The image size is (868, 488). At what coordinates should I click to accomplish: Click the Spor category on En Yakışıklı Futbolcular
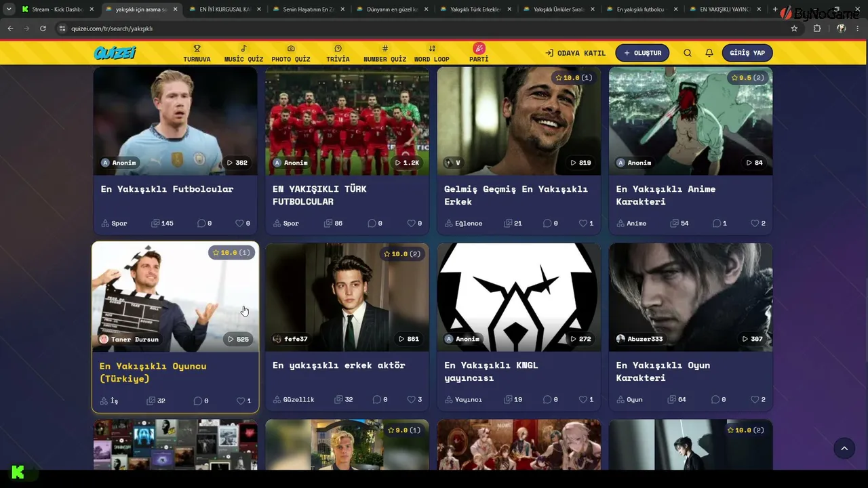point(114,223)
